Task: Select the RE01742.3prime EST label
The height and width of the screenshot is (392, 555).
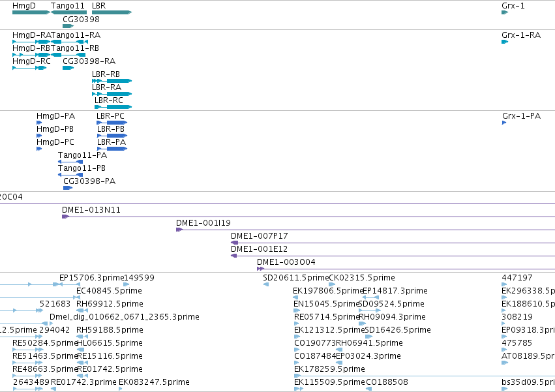Action: tap(83, 382)
